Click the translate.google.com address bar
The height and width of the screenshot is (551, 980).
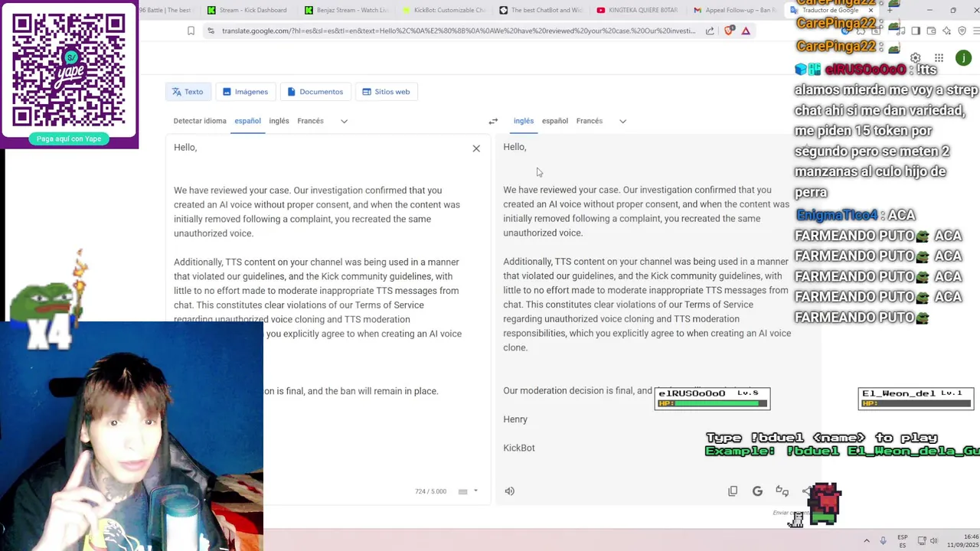click(x=459, y=31)
